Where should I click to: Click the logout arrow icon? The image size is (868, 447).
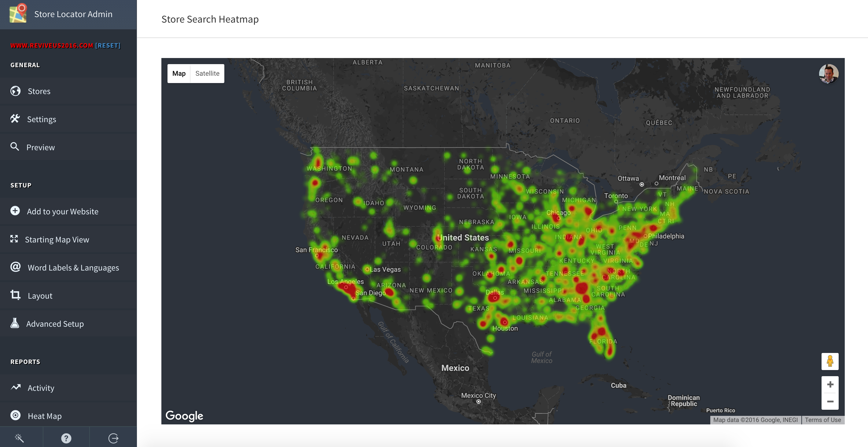tap(113, 438)
